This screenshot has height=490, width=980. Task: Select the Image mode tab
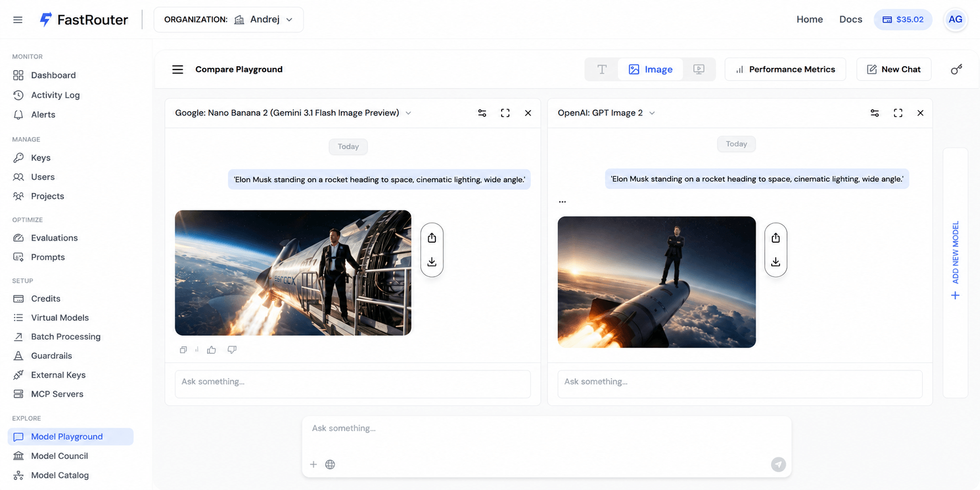[650, 69]
